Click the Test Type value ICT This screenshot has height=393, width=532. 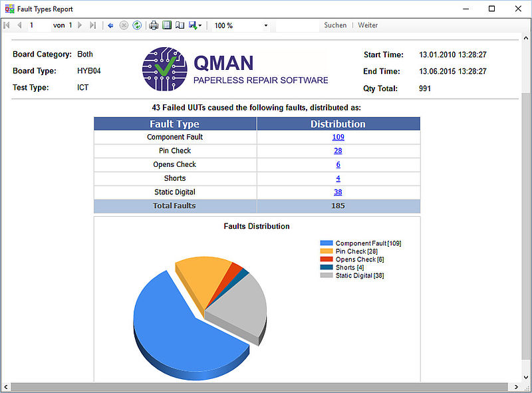click(82, 88)
